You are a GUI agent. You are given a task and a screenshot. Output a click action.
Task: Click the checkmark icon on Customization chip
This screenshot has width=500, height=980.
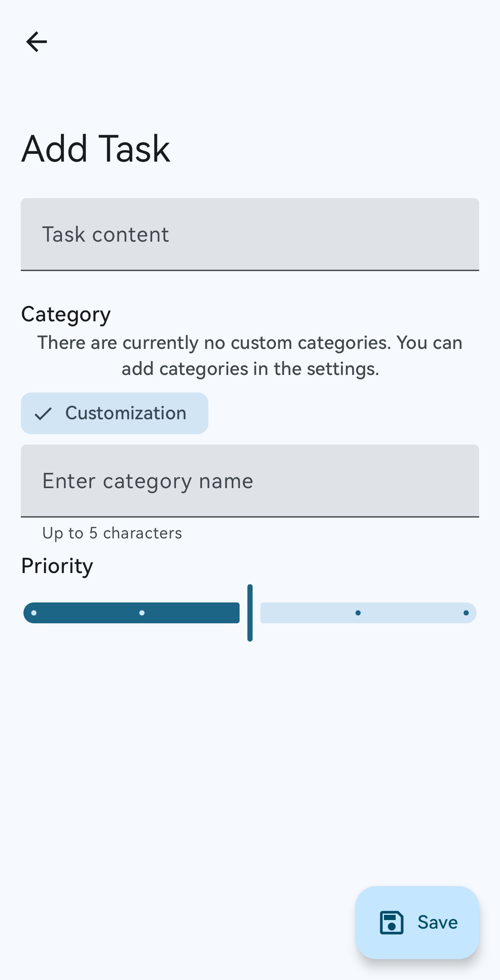[43, 414]
